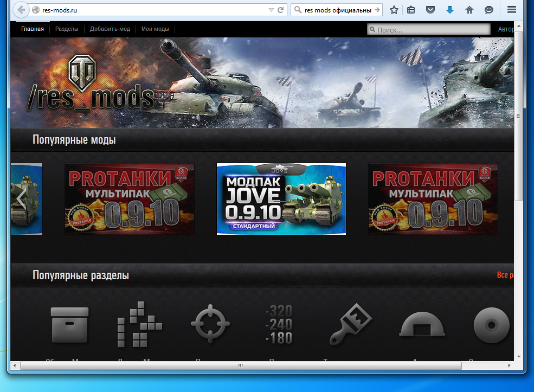This screenshot has height=392, width=534.
Task: Open the -320 -240 -180 damage panel icon
Action: [279, 324]
